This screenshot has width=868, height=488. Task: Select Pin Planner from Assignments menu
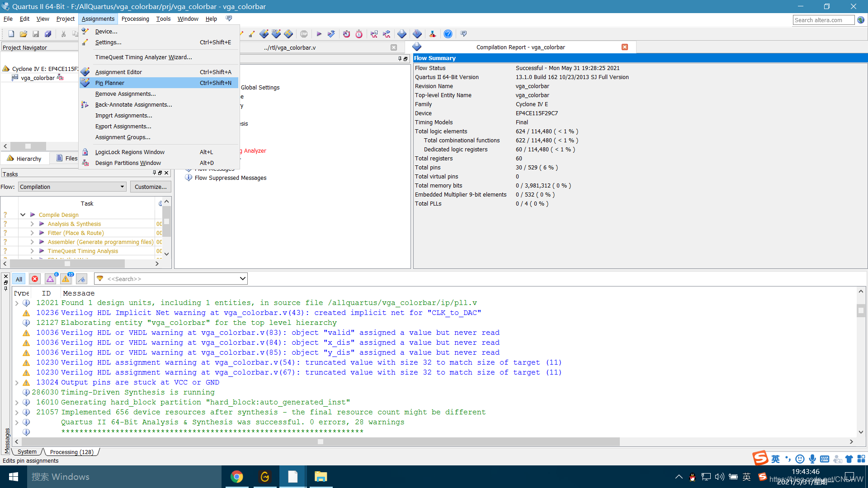pos(110,83)
